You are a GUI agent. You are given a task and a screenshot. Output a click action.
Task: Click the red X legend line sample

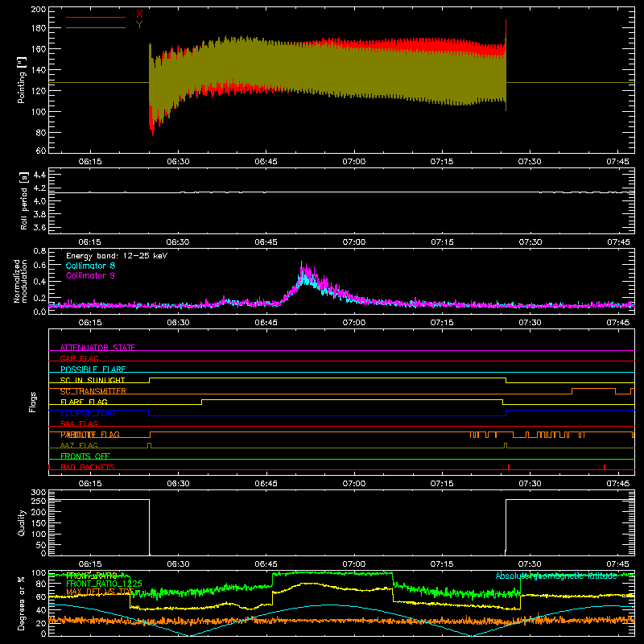click(x=96, y=17)
